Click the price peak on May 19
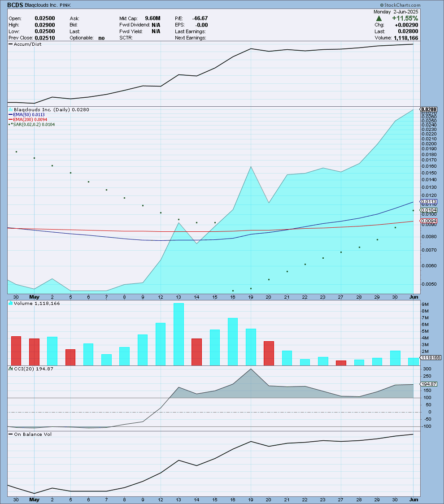Screen dimensions: 444x504 (251, 167)
